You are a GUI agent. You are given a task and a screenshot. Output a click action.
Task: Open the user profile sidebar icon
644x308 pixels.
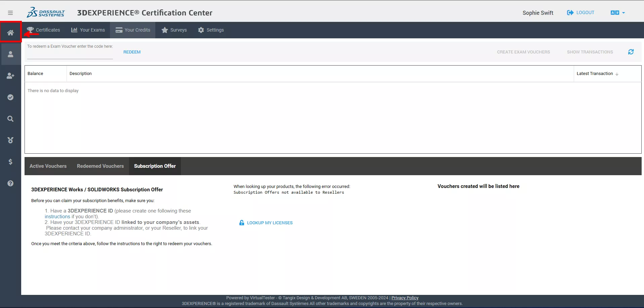(x=10, y=54)
